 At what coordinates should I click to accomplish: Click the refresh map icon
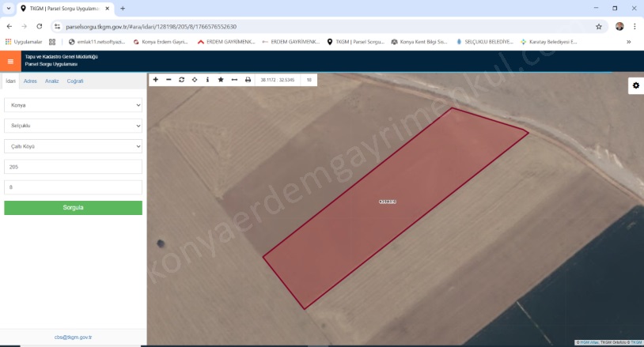click(182, 80)
